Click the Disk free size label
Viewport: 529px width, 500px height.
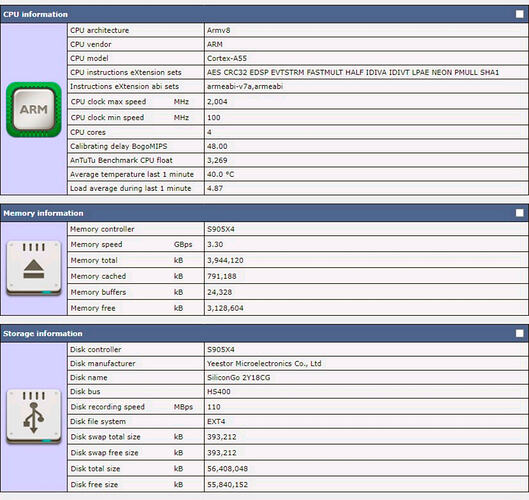[x=94, y=484]
